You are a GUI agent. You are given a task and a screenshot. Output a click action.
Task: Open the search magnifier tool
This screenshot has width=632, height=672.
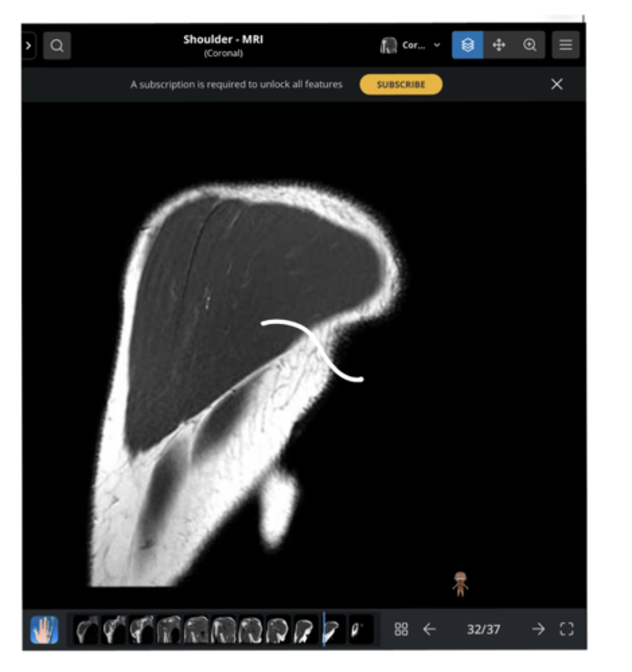(x=57, y=45)
